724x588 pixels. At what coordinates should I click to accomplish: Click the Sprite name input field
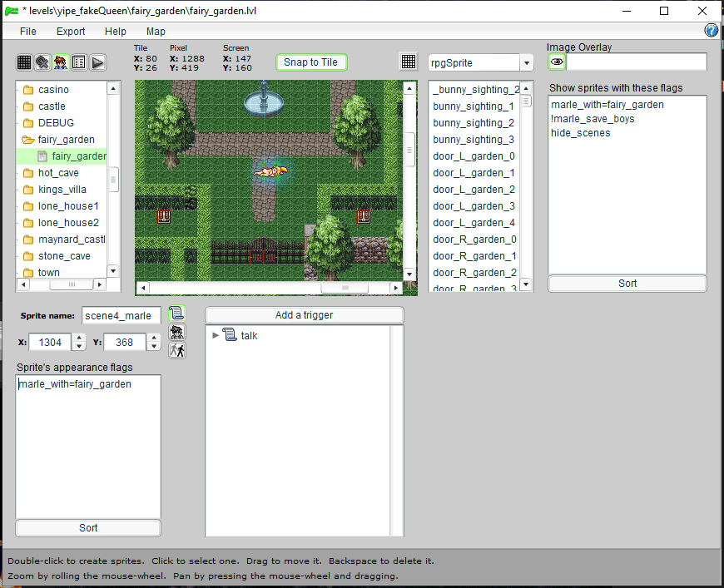point(121,316)
